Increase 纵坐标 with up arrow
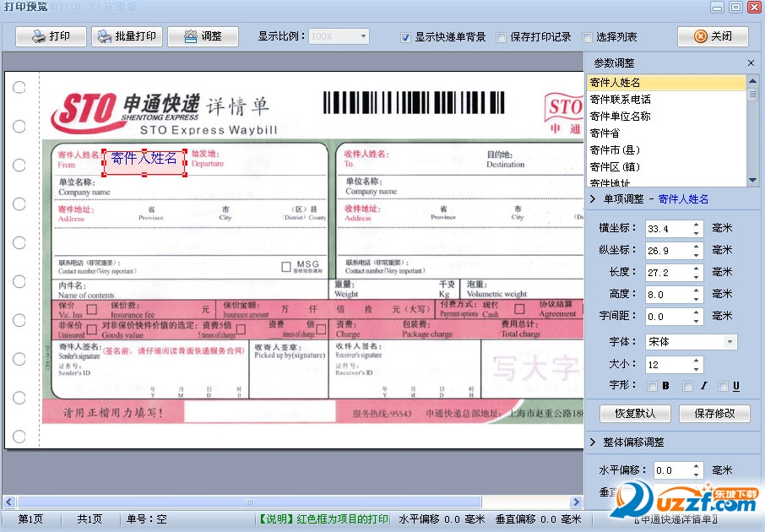The image size is (765, 532). coord(697,247)
